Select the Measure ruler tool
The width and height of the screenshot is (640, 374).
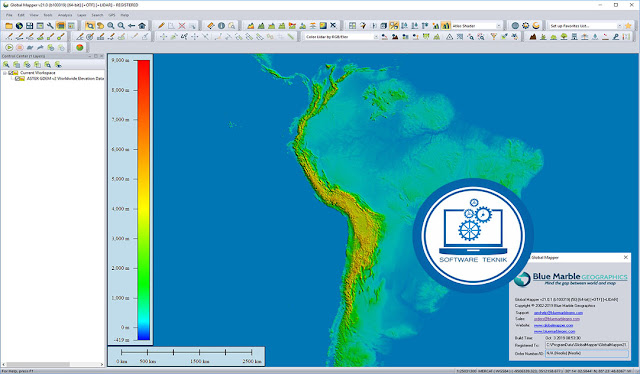click(211, 26)
